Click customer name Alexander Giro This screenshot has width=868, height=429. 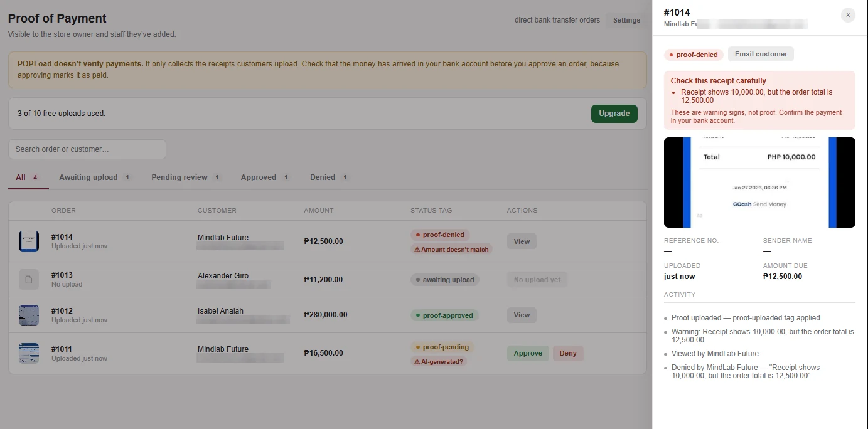pyautogui.click(x=223, y=276)
